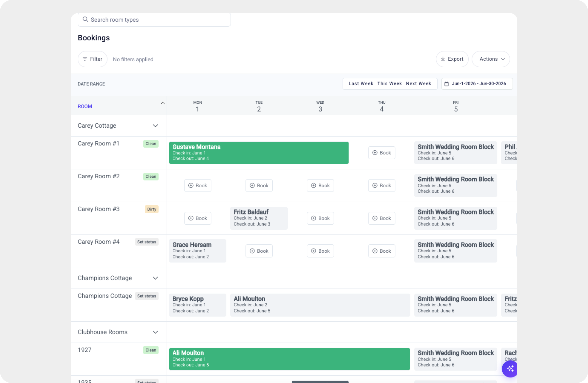This screenshot has width=588, height=383.
Task: Switch to Next Week view
Action: pyautogui.click(x=418, y=84)
